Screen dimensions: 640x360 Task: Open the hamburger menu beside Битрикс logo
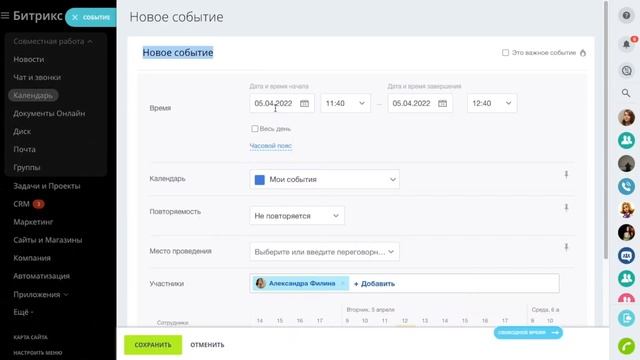5,16
